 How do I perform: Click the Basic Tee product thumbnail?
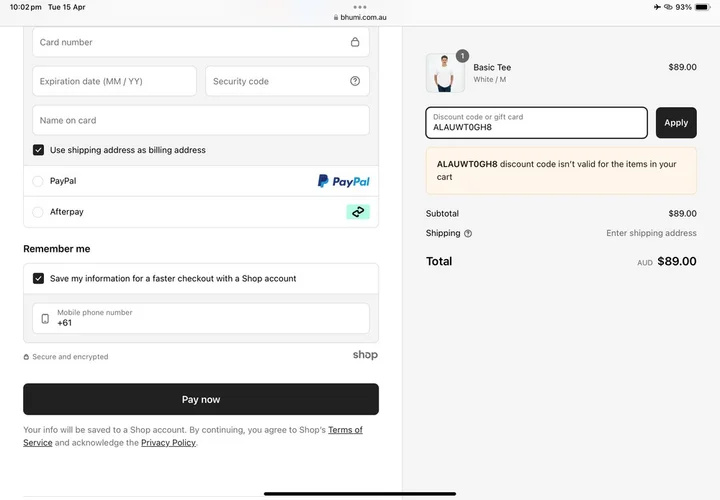pyautogui.click(x=445, y=73)
